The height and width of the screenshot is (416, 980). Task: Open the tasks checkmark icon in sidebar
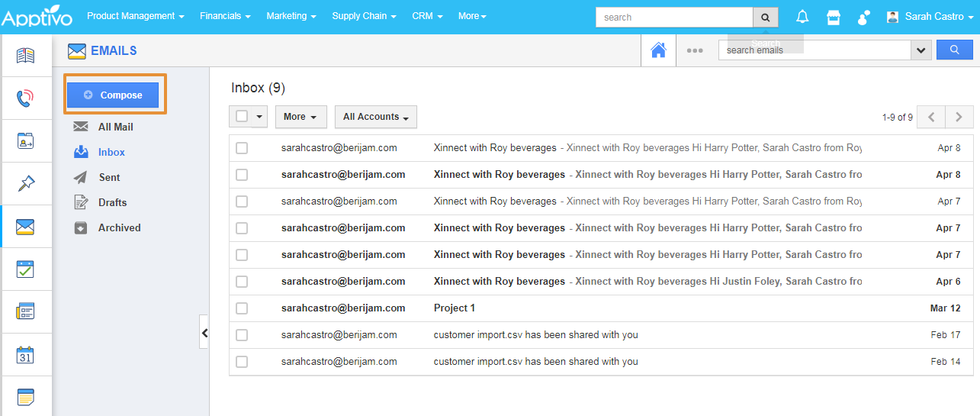pos(26,269)
